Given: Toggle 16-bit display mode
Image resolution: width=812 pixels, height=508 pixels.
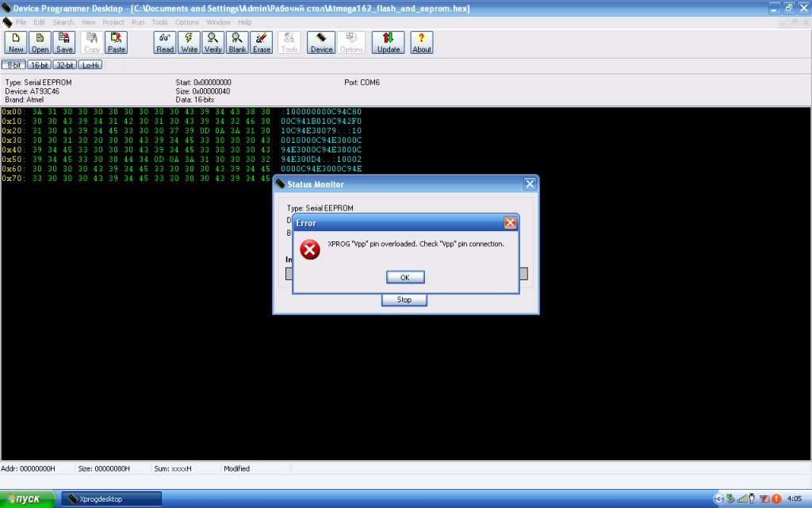Looking at the screenshot, I should pyautogui.click(x=40, y=65).
